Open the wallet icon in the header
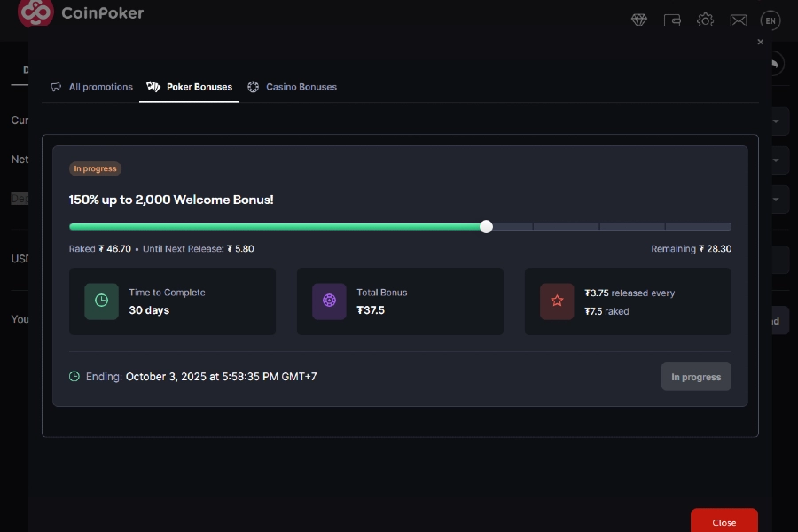This screenshot has width=798, height=532. pos(672,20)
